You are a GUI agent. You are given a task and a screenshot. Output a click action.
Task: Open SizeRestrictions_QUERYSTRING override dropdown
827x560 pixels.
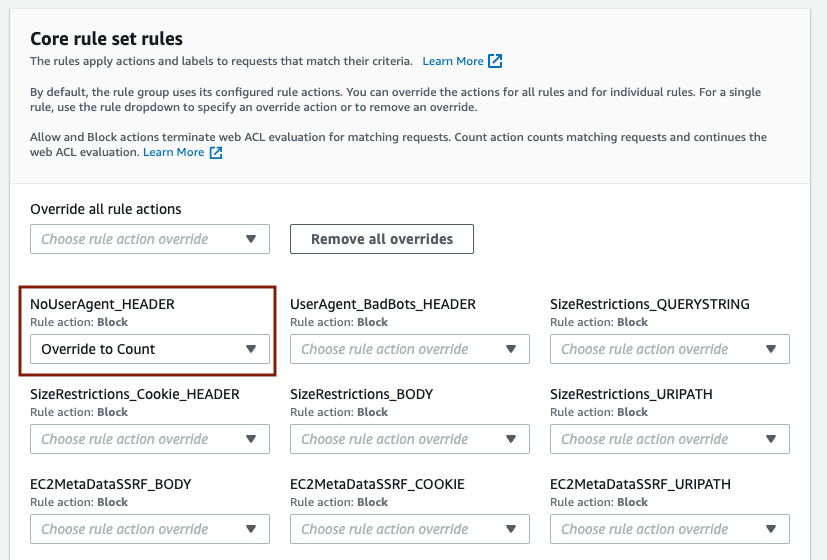[x=670, y=349]
